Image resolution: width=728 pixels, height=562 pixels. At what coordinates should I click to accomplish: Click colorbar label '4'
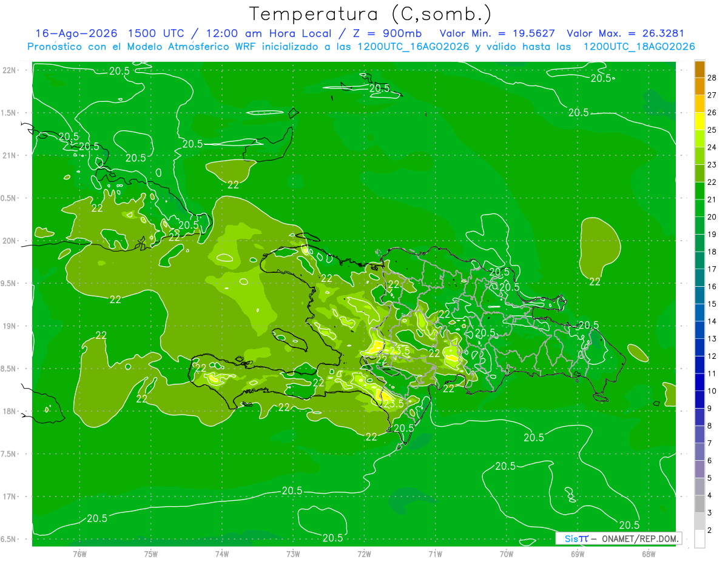point(710,496)
